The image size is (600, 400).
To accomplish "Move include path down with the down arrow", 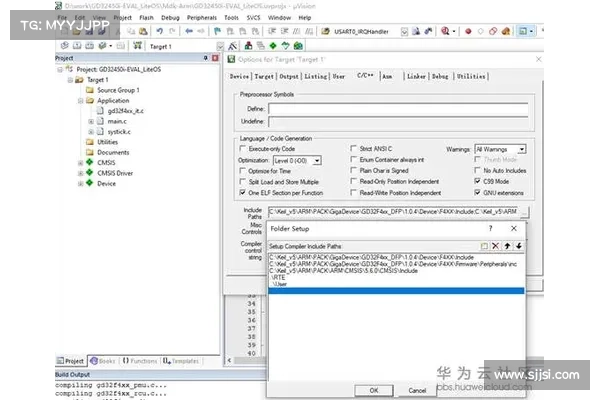I will [518, 246].
